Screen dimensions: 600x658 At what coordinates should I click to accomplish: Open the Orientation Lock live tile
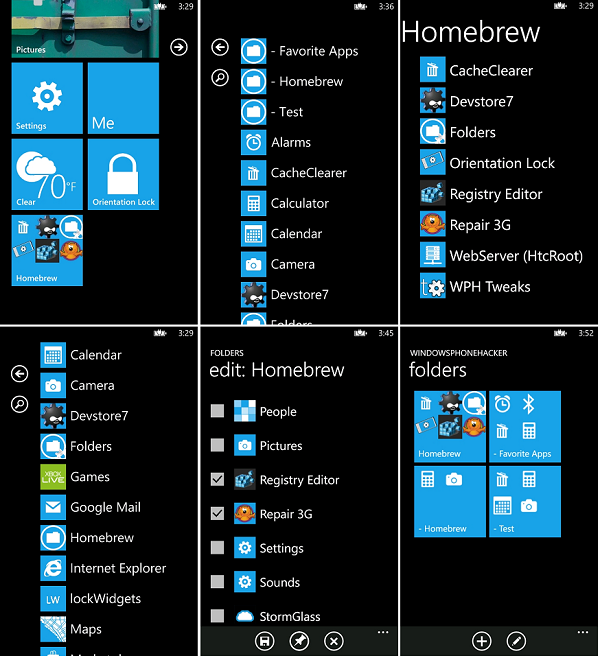(x=123, y=174)
